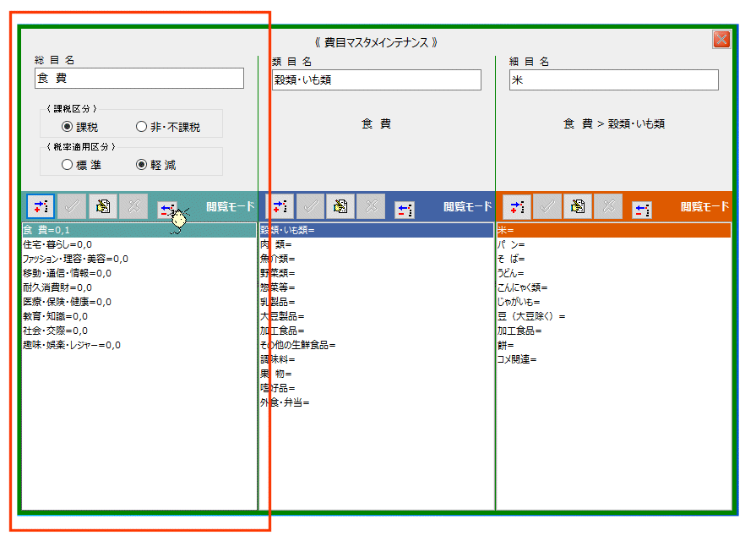
Task: Select その他の生鮮食品= row
Action: tap(377, 345)
